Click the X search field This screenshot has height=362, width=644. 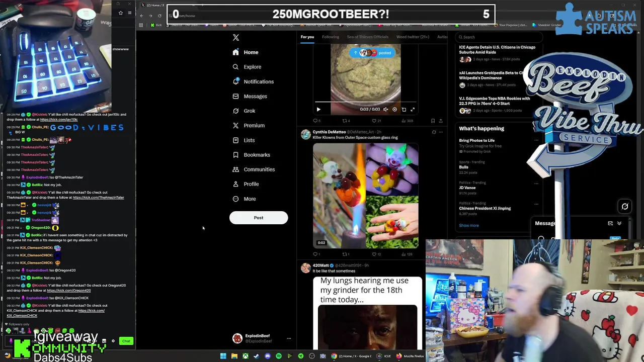click(x=498, y=37)
